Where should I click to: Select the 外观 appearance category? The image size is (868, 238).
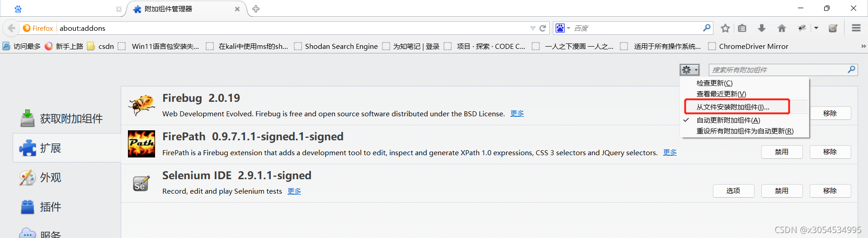tap(40, 177)
